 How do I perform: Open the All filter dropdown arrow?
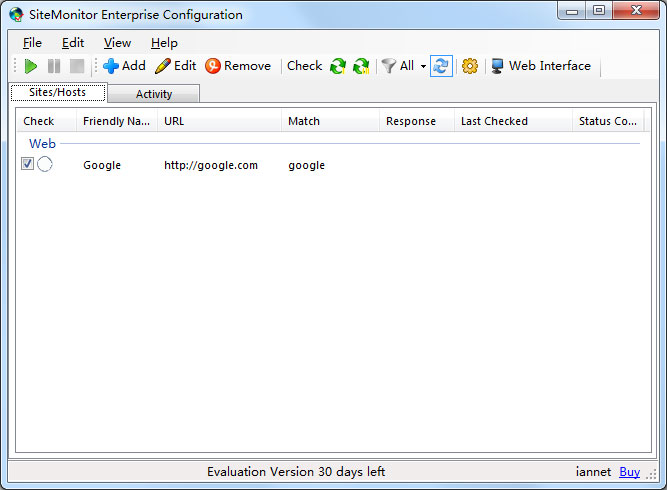(423, 66)
